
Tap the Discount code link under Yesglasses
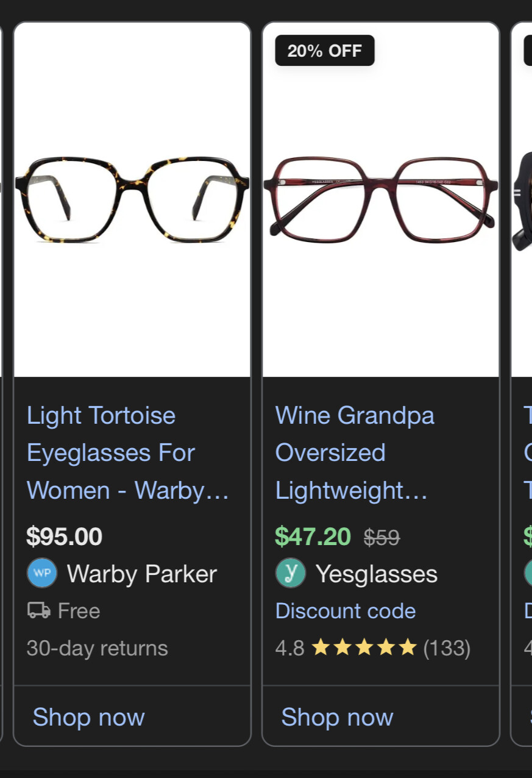point(346,611)
